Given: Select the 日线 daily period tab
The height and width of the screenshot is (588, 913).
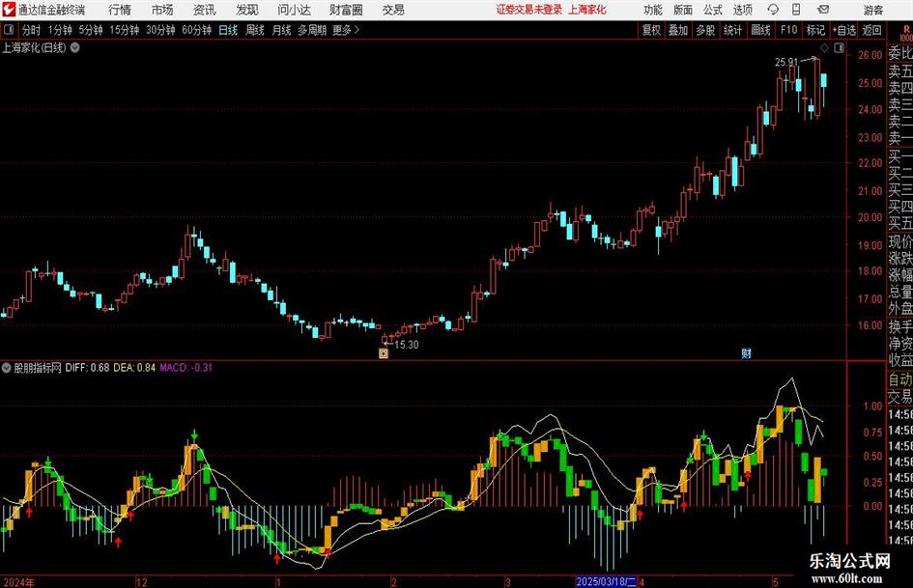Looking at the screenshot, I should tap(228, 30).
